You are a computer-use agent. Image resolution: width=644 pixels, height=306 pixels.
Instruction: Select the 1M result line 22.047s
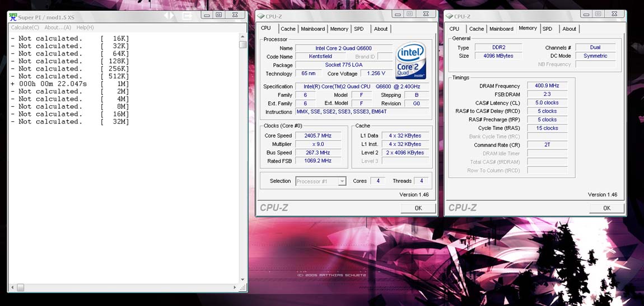(70, 84)
